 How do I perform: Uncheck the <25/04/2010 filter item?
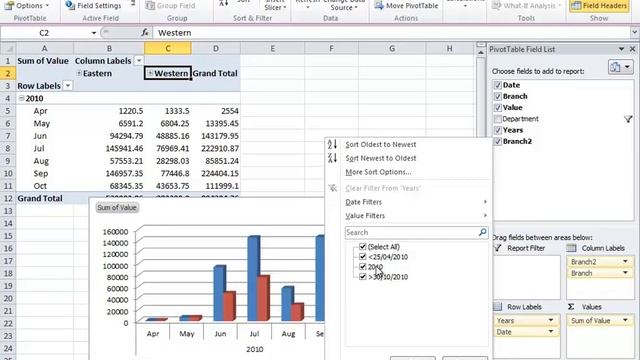362,257
